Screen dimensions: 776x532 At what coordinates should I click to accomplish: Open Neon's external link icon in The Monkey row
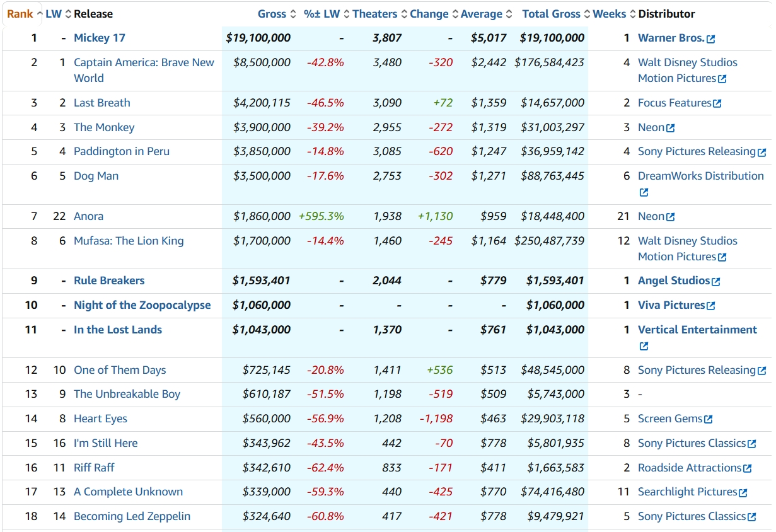click(670, 128)
